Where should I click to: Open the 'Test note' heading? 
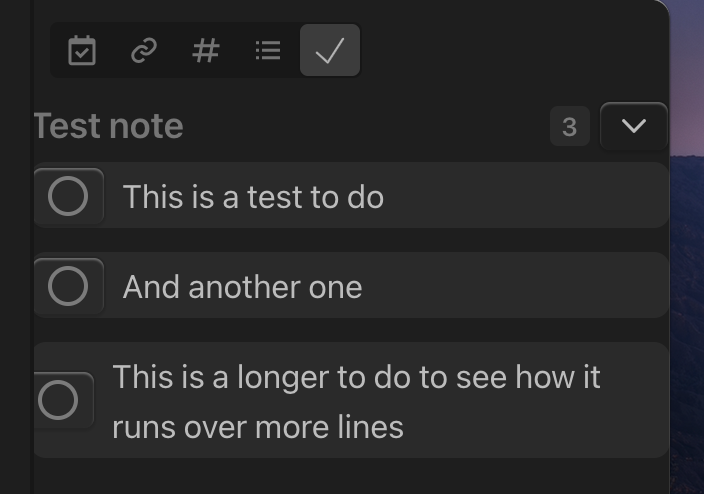tap(109, 126)
